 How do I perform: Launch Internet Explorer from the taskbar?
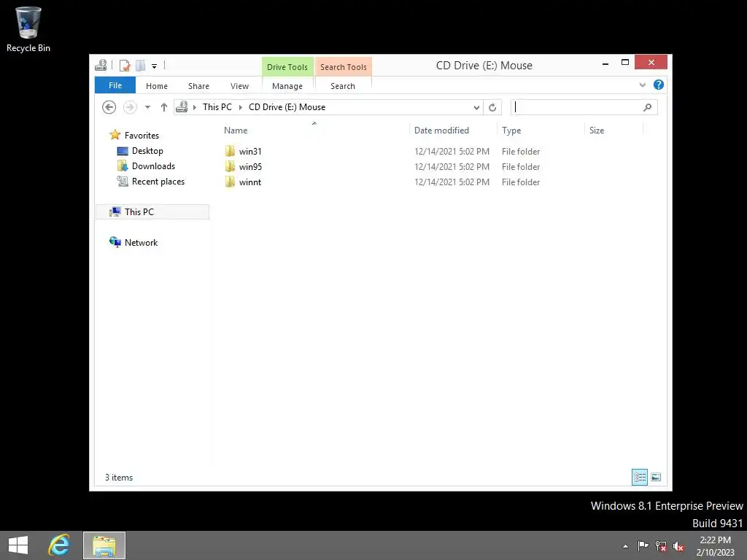click(60, 545)
